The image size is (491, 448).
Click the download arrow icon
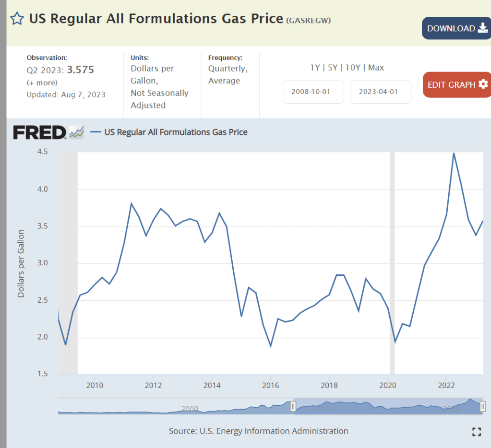coord(483,28)
